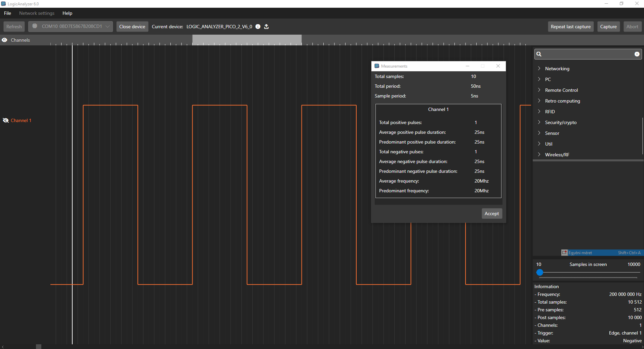Click the Samples in screen maximum 10000

click(x=634, y=264)
